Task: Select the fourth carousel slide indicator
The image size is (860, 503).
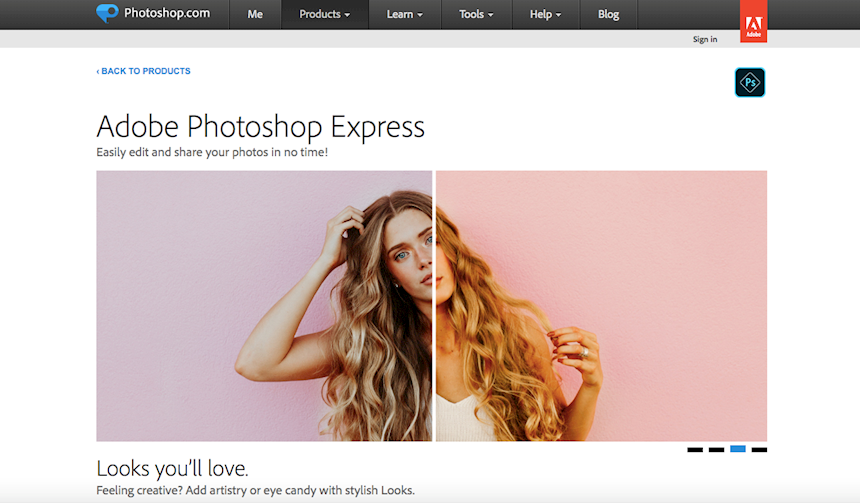Action: pyautogui.click(x=759, y=450)
